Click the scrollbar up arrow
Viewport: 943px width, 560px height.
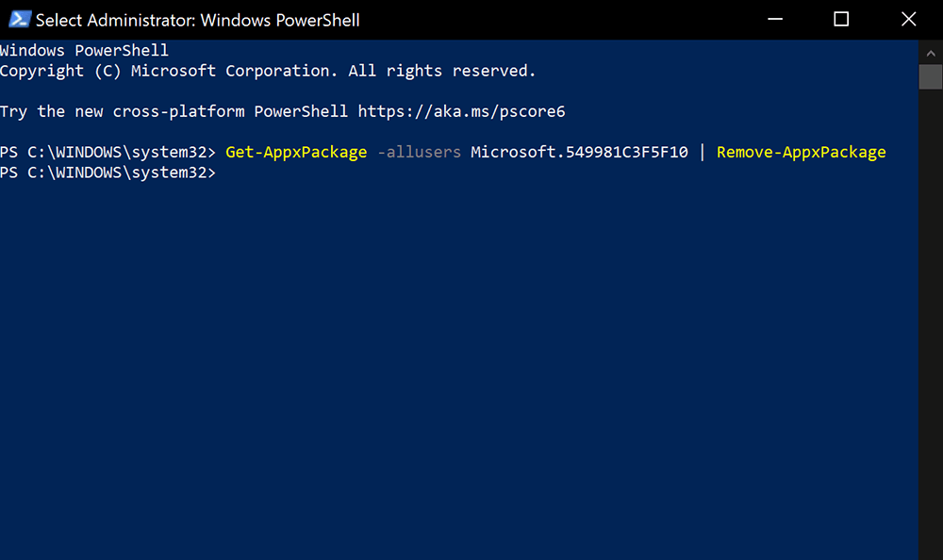pyautogui.click(x=931, y=53)
